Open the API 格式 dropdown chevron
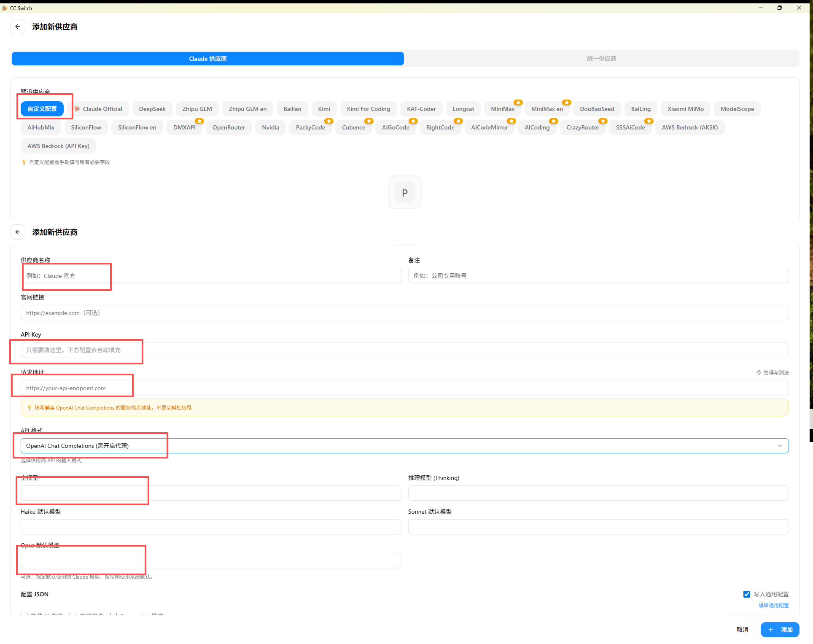 tap(780, 446)
